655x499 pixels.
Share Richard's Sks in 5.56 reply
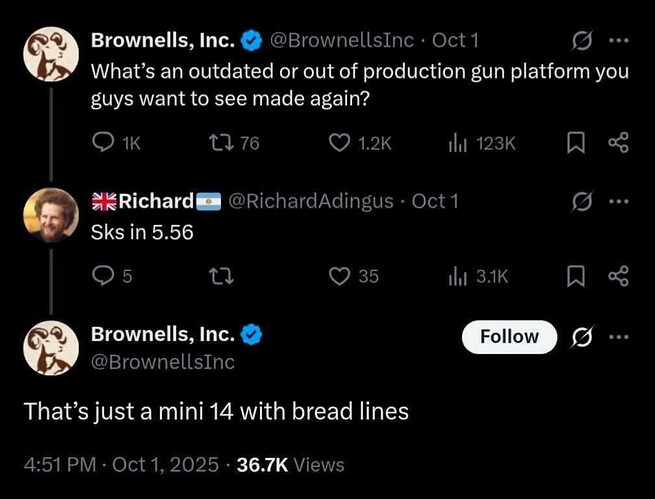618,277
